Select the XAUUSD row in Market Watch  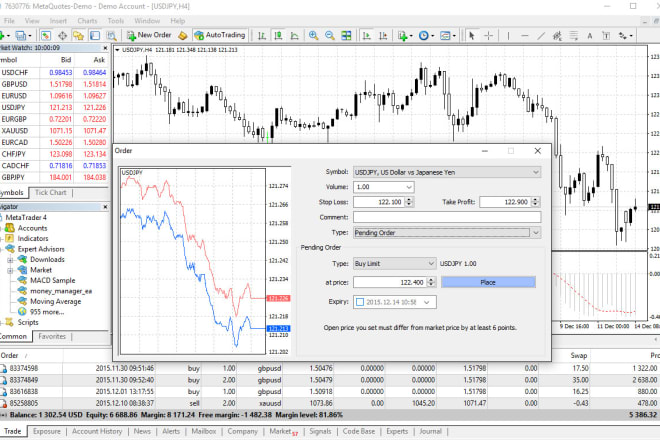pos(53,131)
